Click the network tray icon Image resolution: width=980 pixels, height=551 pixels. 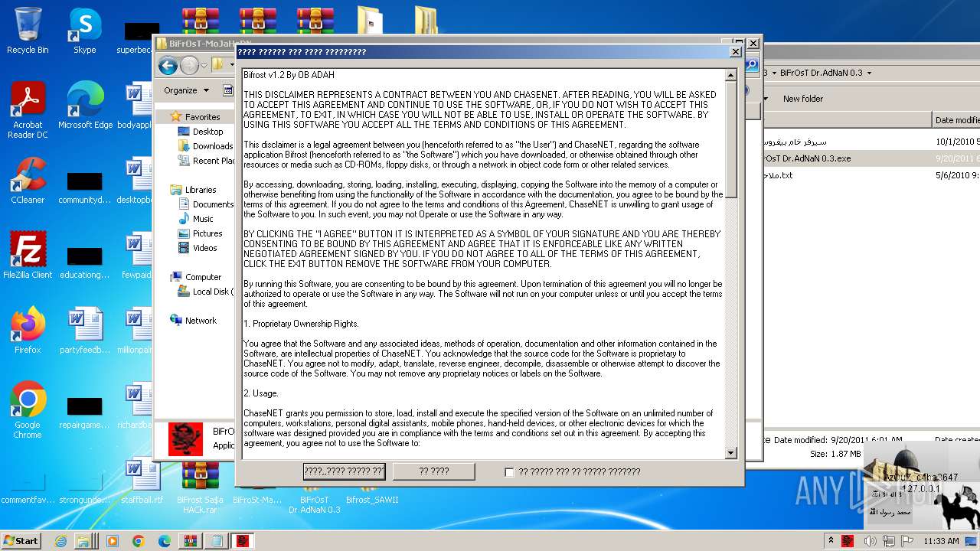[x=889, y=541]
